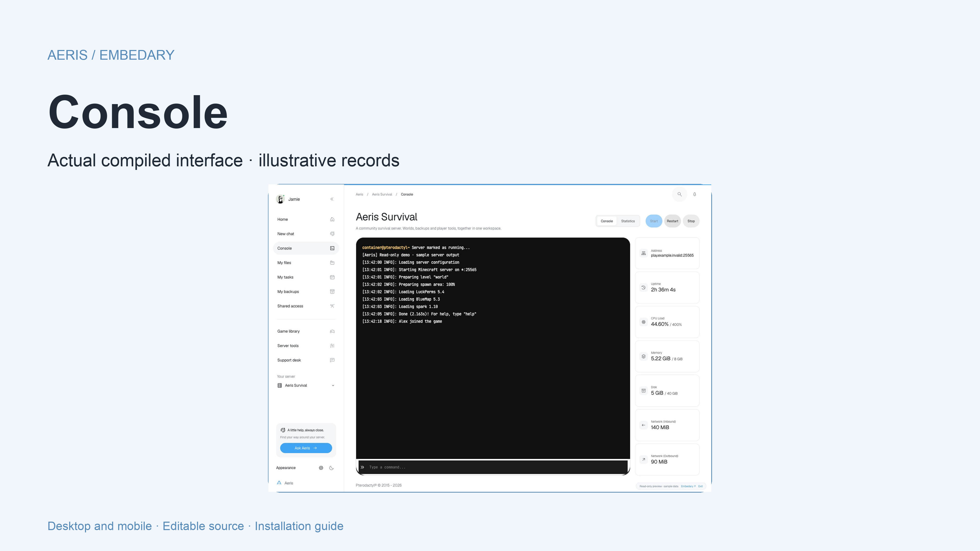Collapse the sidebar with double chevron icon

[x=332, y=199]
